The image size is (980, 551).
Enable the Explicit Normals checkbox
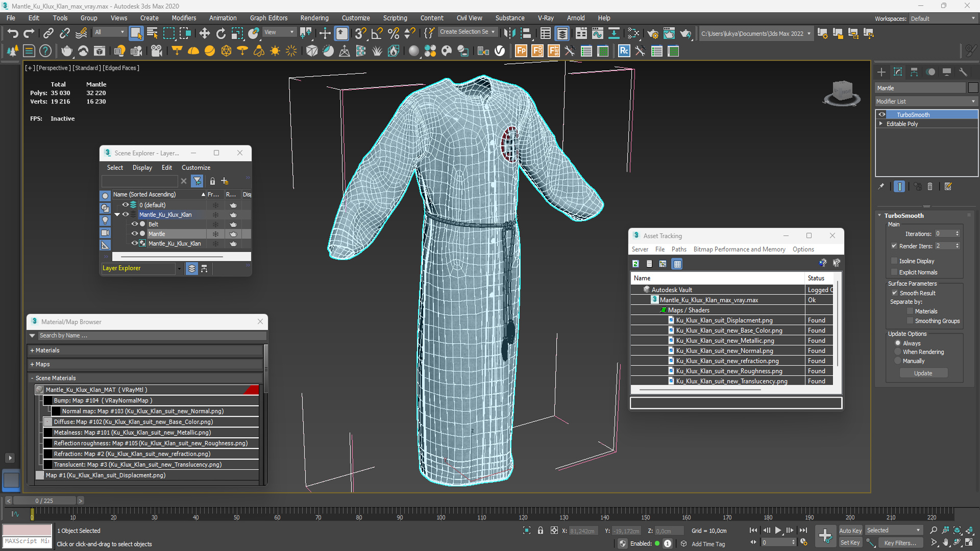pyautogui.click(x=894, y=272)
